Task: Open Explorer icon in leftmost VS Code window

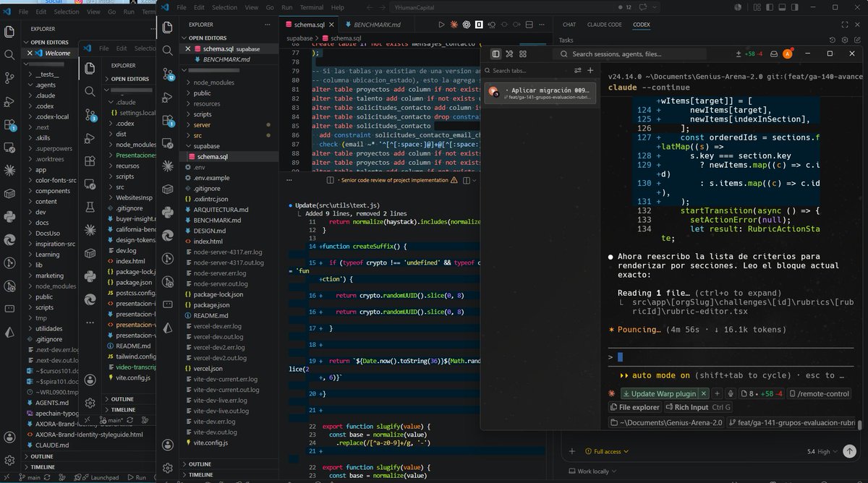Action: click(x=9, y=31)
